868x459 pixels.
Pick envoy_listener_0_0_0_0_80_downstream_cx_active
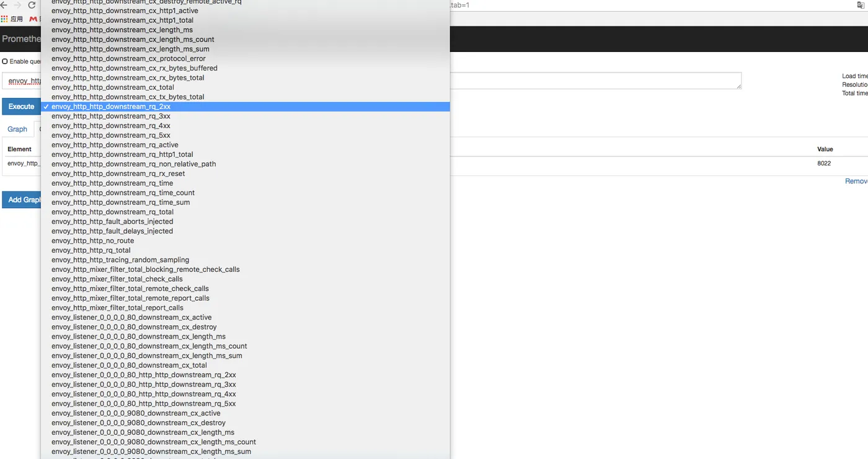[246, 318]
